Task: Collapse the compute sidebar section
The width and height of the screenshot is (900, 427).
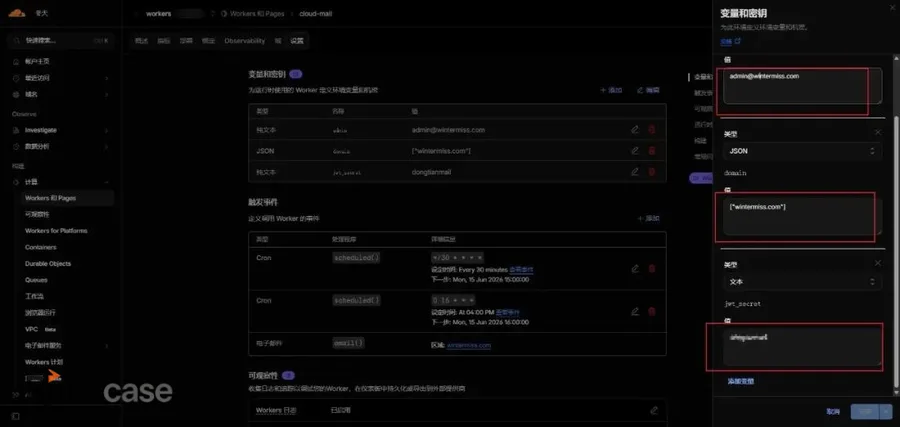Action: coord(107,182)
